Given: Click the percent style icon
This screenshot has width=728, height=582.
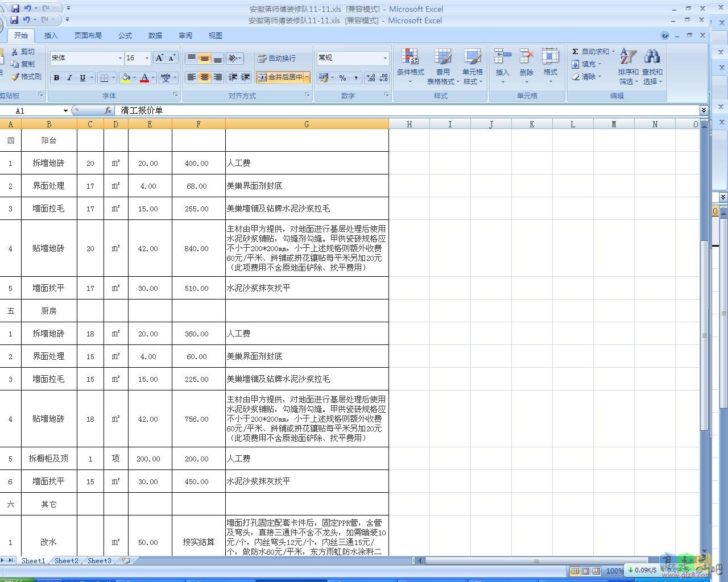Looking at the screenshot, I should click(x=342, y=77).
